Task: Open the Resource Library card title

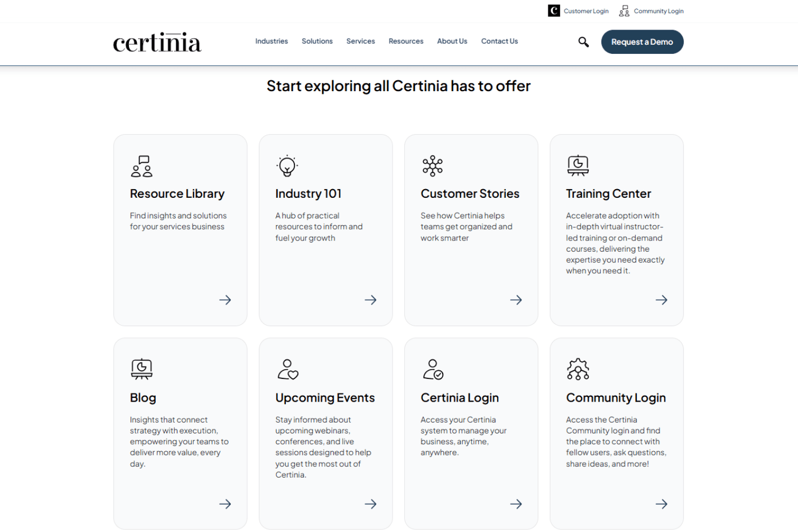Action: (177, 194)
